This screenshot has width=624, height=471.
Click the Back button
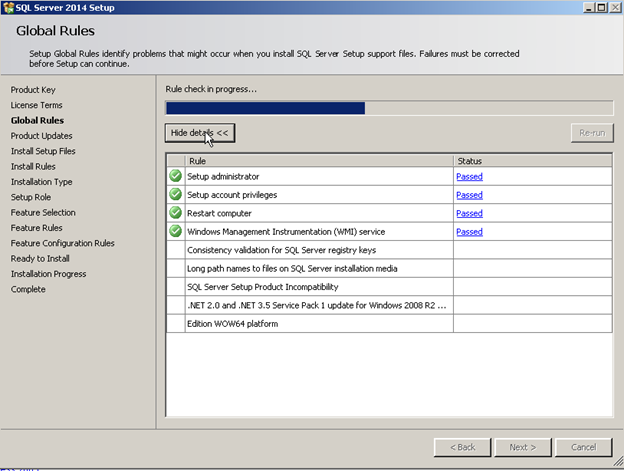462,448
